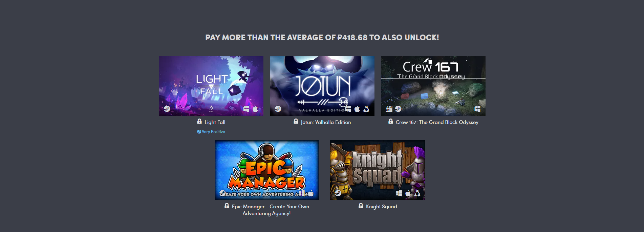The width and height of the screenshot is (644, 232).
Task: Open the Light Fall game thumbnail
Action: click(x=211, y=86)
